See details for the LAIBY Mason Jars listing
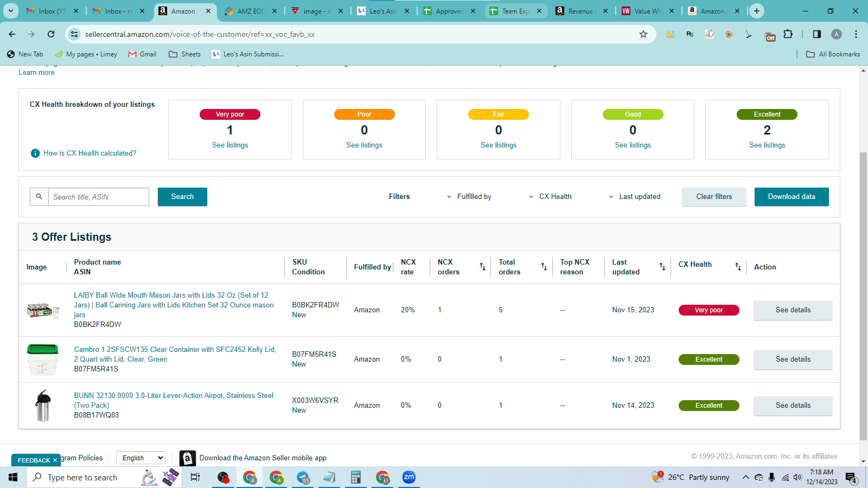 tap(793, 310)
